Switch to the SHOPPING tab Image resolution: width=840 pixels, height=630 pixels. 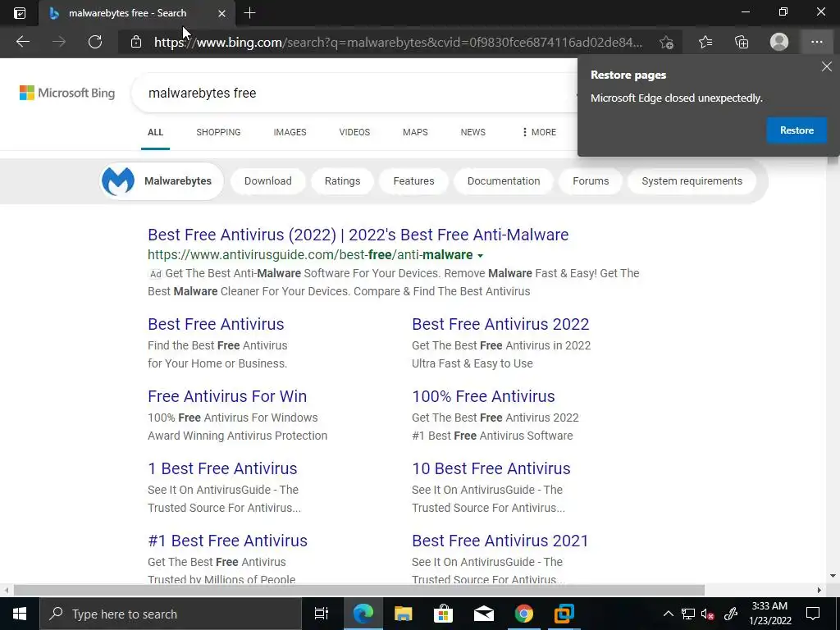coord(218,132)
